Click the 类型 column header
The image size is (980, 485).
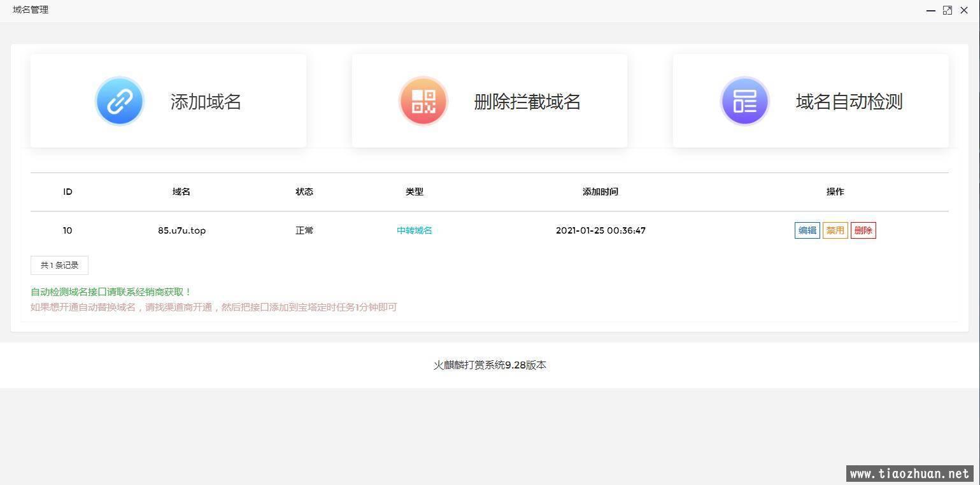[x=415, y=192]
